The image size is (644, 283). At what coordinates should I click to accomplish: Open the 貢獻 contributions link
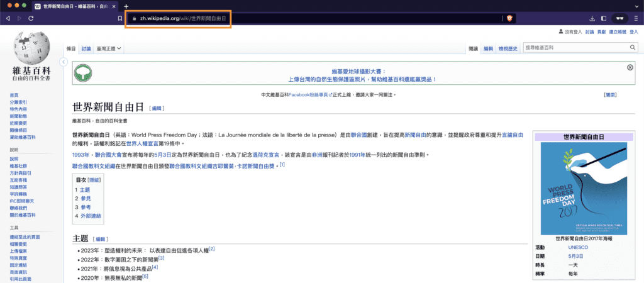point(601,31)
